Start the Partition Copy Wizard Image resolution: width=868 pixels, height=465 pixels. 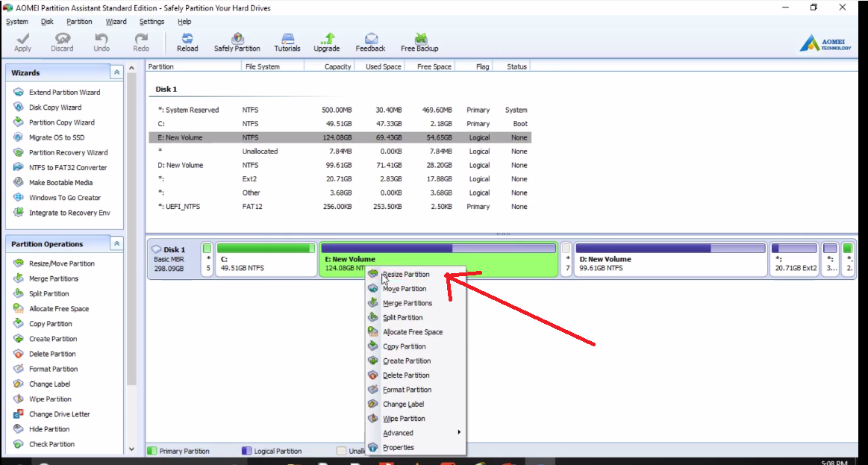tap(61, 122)
